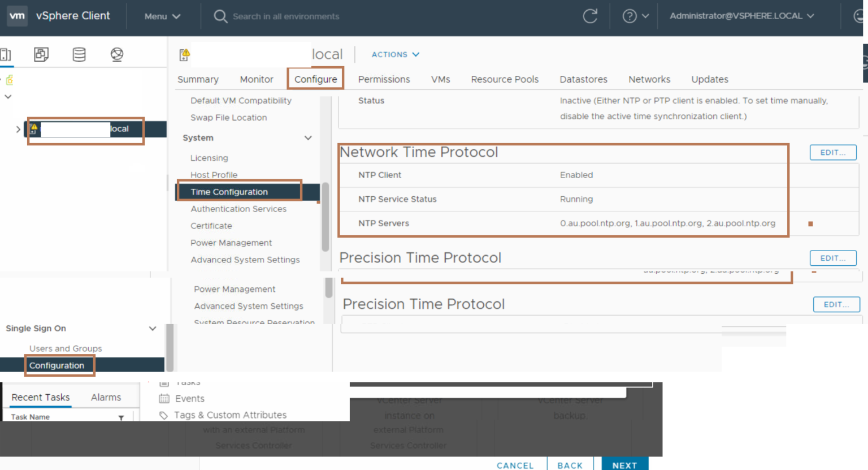This screenshot has height=470, width=868.
Task: Select the Storage inventory icon
Action: 79,54
